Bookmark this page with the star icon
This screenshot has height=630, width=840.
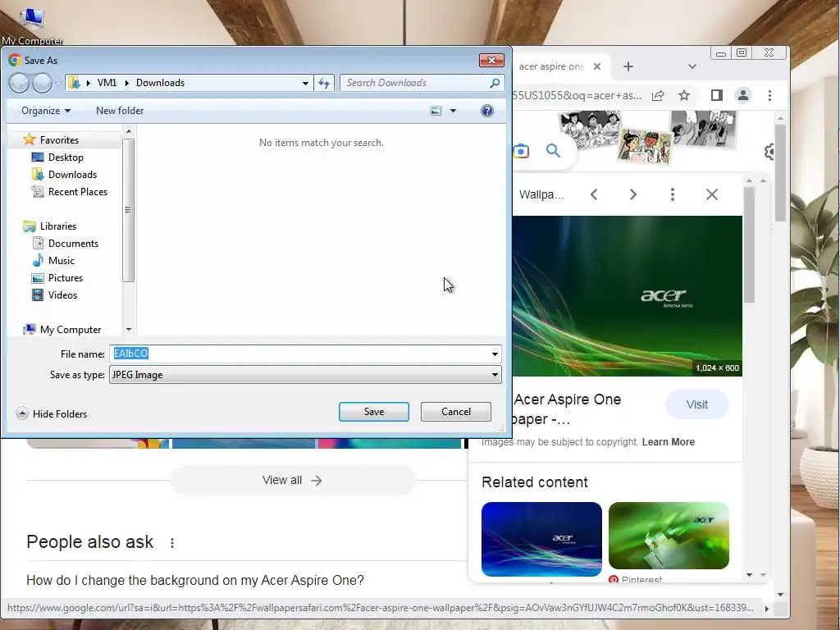tap(684, 95)
